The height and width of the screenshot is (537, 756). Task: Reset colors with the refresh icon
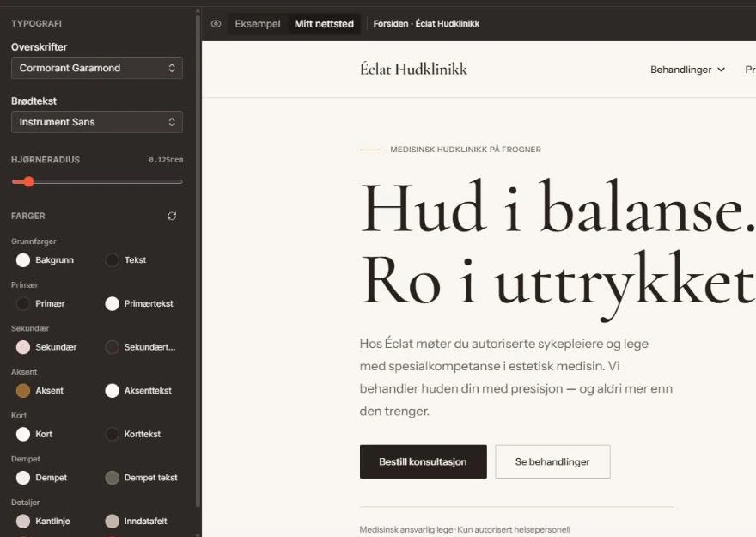point(172,216)
